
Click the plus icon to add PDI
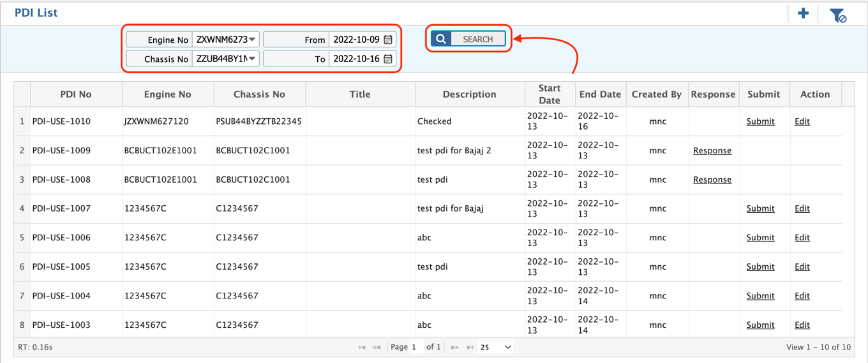[803, 13]
